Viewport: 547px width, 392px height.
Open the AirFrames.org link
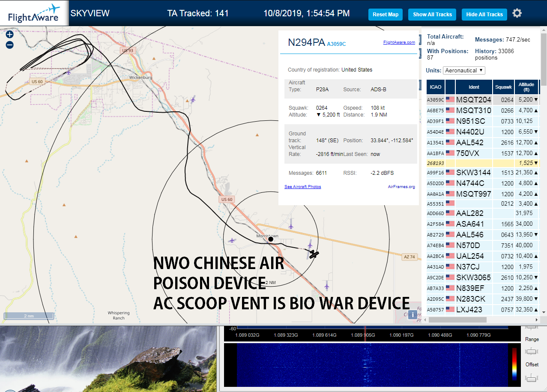[401, 187]
